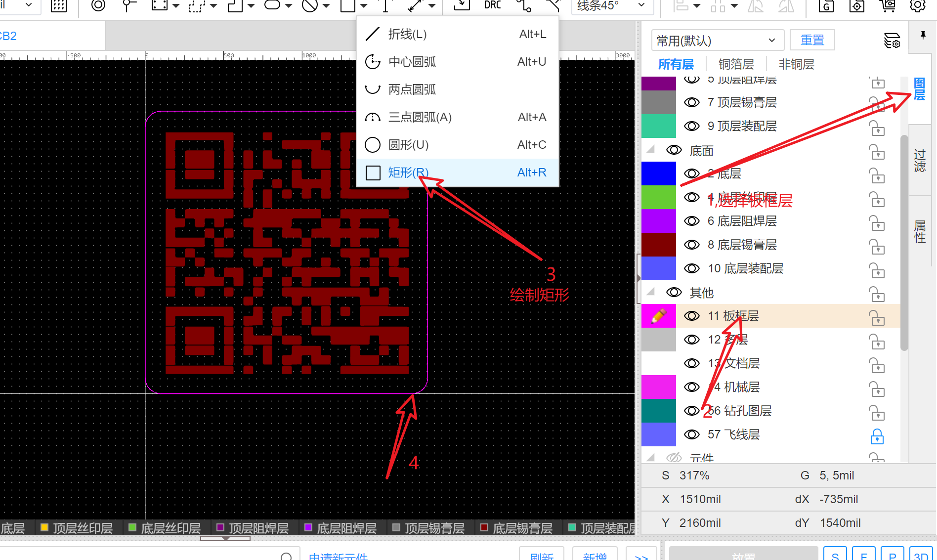Toggle lock for 11 板框层
Image resolution: width=937 pixels, height=560 pixels.
(877, 317)
